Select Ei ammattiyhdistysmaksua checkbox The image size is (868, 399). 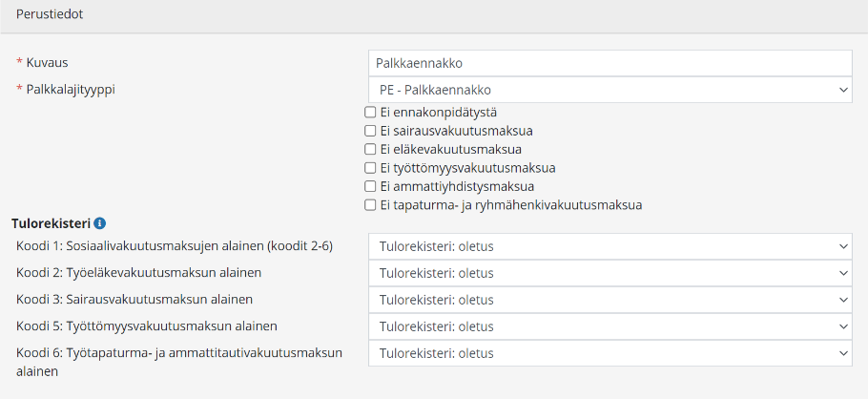pos(370,186)
